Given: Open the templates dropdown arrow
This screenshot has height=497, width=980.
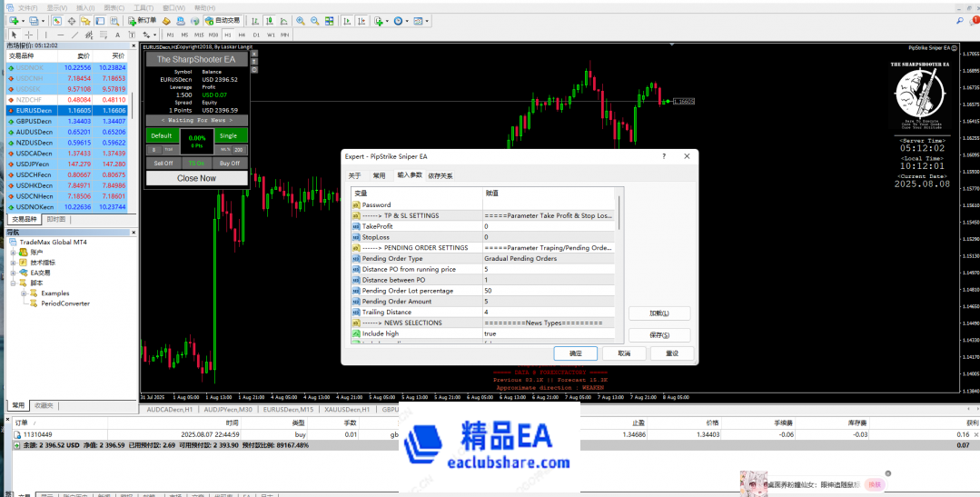Looking at the screenshot, I should pos(426,21).
